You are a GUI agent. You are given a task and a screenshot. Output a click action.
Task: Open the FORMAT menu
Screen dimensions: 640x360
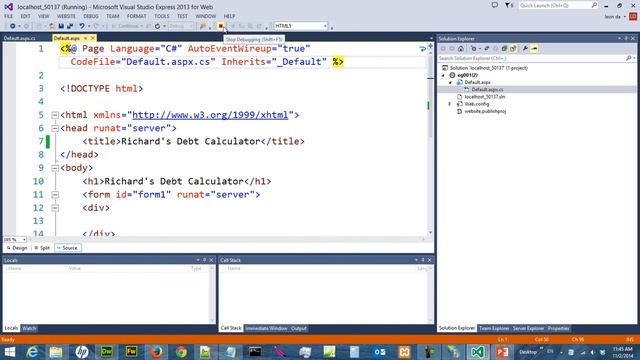pos(136,16)
